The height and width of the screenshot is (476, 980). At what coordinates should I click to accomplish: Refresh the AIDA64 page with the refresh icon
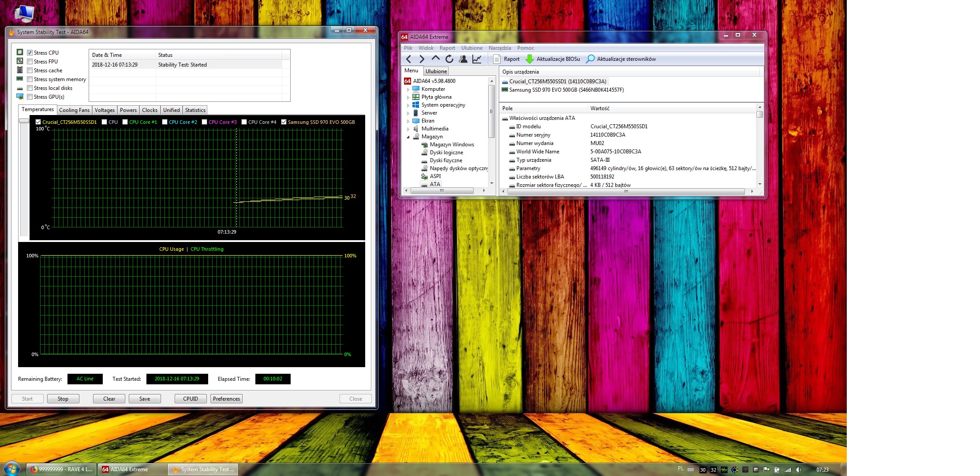click(449, 59)
